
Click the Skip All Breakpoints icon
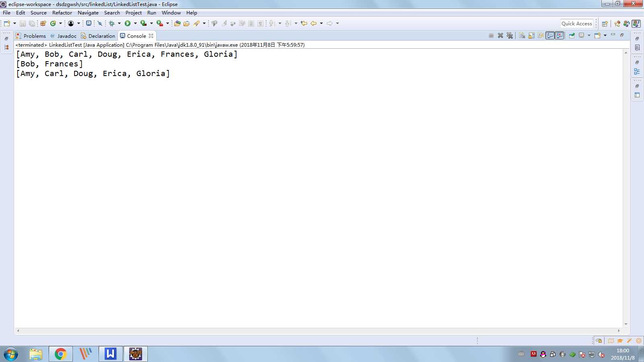click(100, 23)
